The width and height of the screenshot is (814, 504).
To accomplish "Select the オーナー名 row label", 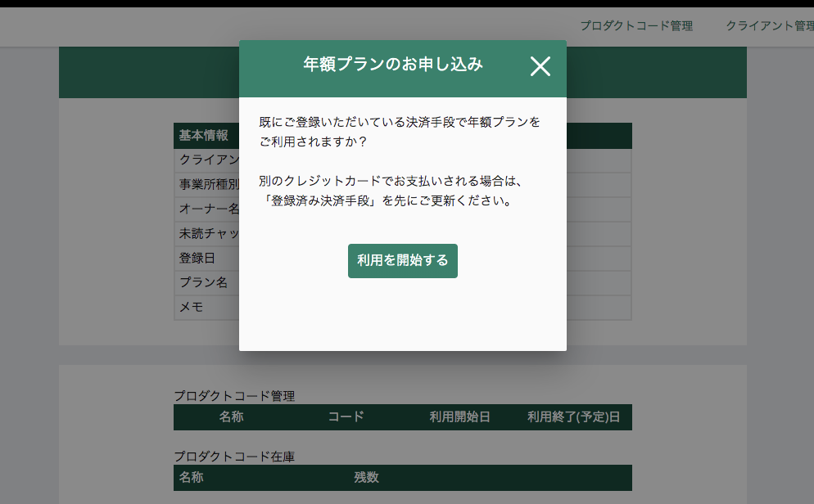I will (209, 209).
